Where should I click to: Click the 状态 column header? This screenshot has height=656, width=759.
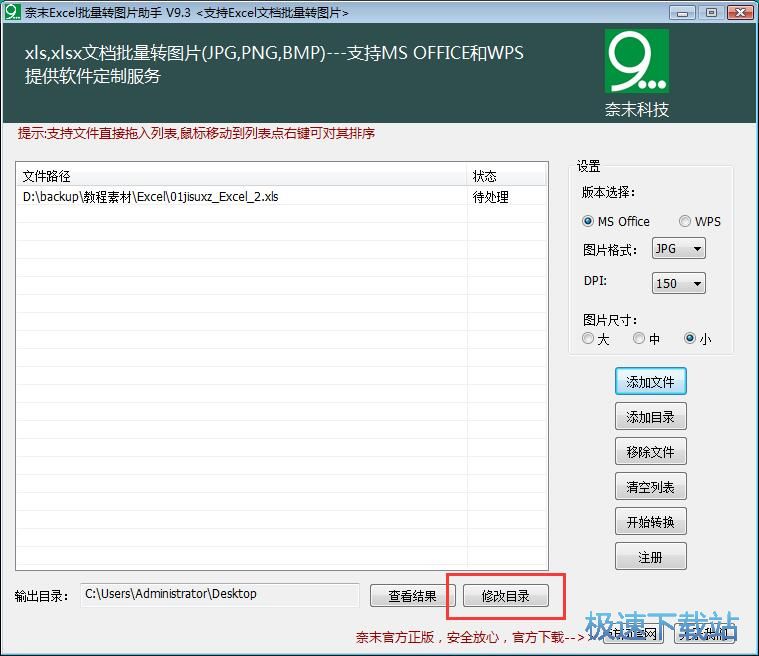507,176
